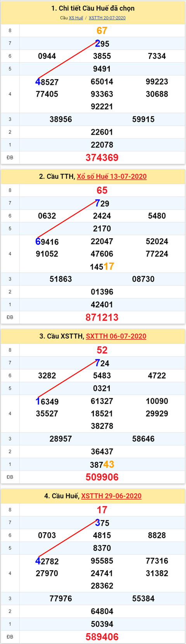Click prize-1 number 22078
186x644 pixels.
pos(102,145)
